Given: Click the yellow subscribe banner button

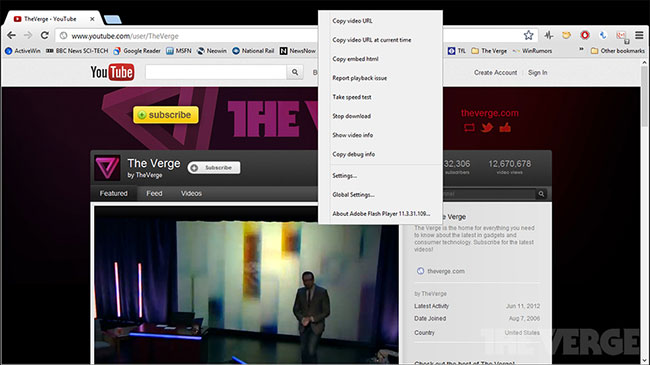Looking at the screenshot, I should point(166,115).
